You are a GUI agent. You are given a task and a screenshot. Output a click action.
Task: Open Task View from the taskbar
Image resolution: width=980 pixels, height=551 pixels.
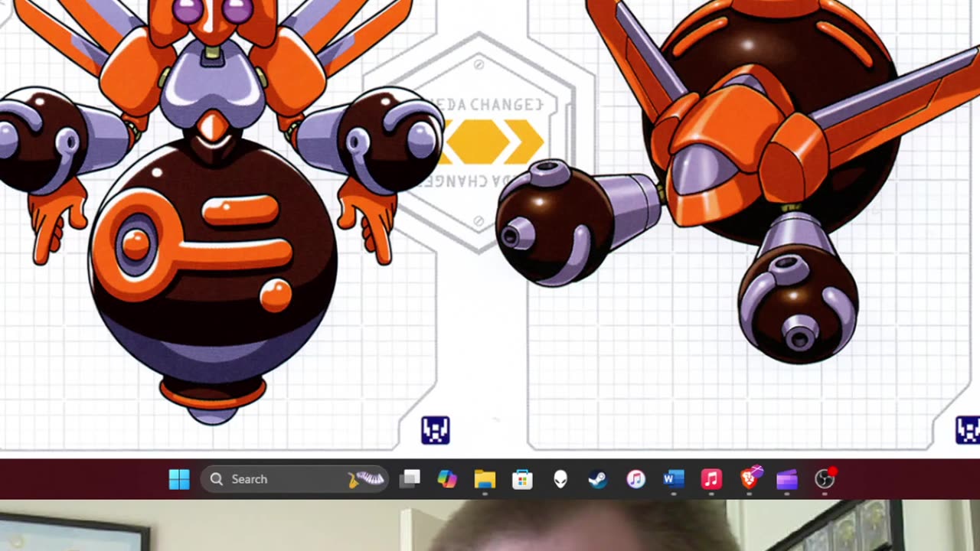(x=410, y=479)
